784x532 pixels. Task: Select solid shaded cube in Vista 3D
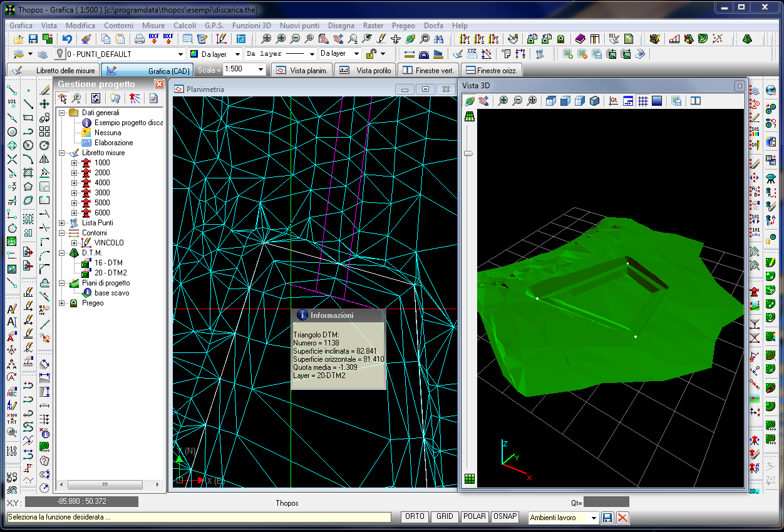[x=594, y=101]
